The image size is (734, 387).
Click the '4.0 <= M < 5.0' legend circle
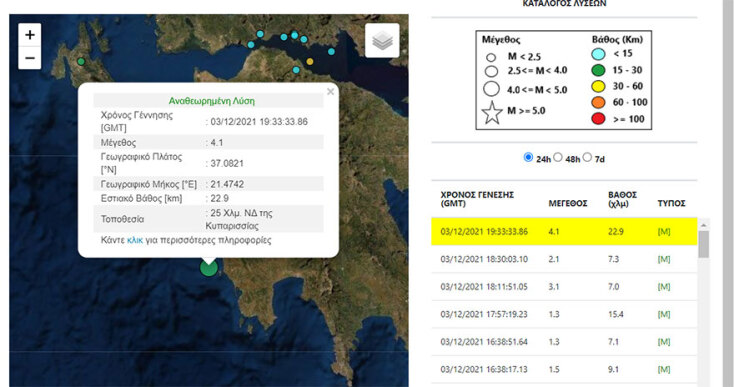click(491, 88)
